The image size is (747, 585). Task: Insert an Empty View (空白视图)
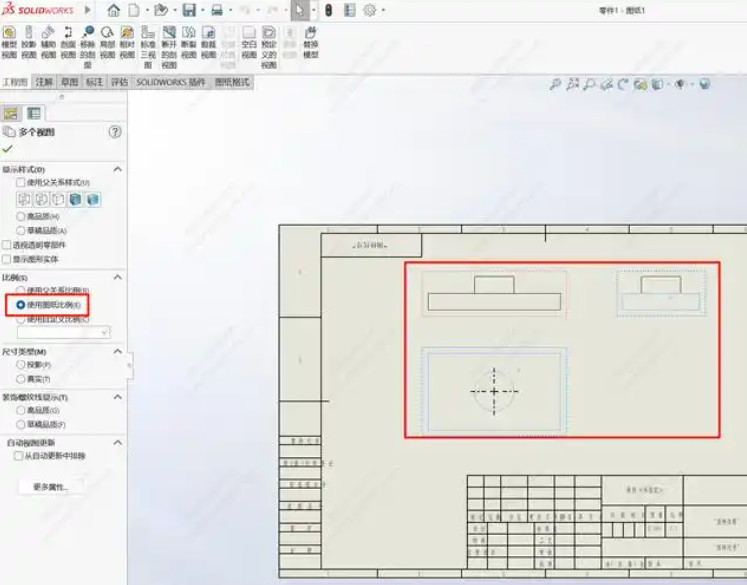click(249, 43)
